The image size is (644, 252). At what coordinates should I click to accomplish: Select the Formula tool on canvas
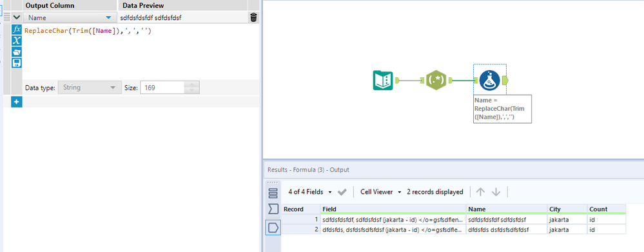pos(489,81)
